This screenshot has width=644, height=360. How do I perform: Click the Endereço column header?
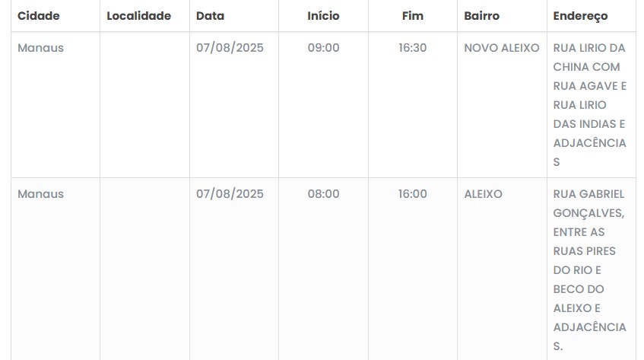pos(581,16)
